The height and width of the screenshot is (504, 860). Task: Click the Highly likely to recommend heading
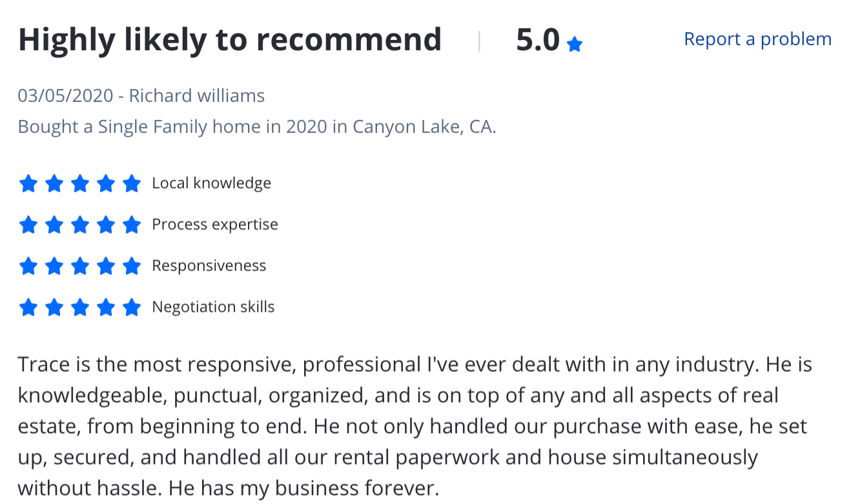click(230, 40)
